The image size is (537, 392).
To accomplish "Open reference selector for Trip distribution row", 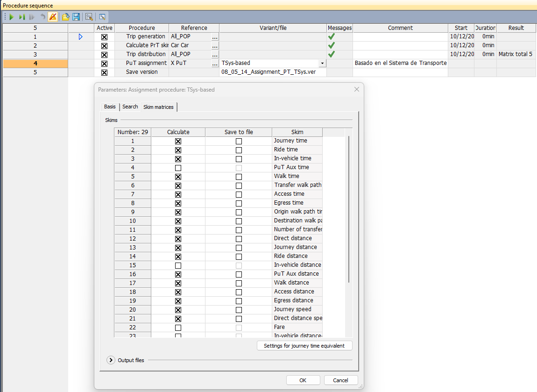I will (215, 55).
